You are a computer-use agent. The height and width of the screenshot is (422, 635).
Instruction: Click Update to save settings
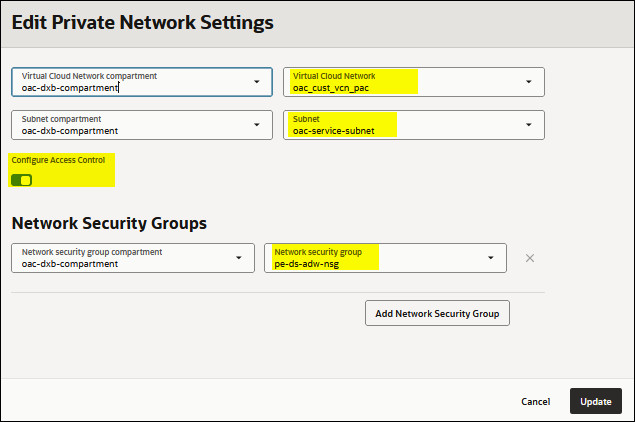pos(595,401)
